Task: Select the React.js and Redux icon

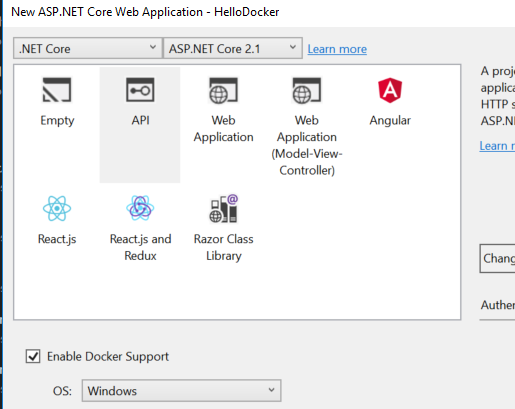Action: pyautogui.click(x=140, y=208)
